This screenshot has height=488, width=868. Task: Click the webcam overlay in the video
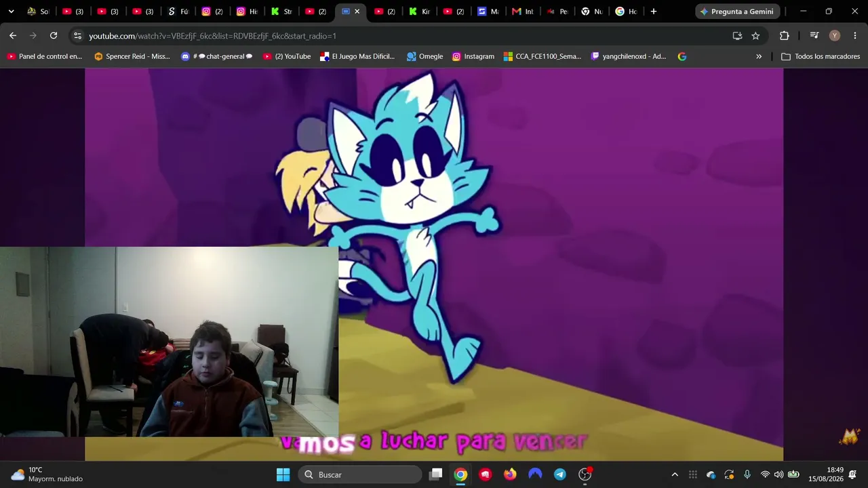pyautogui.click(x=169, y=342)
